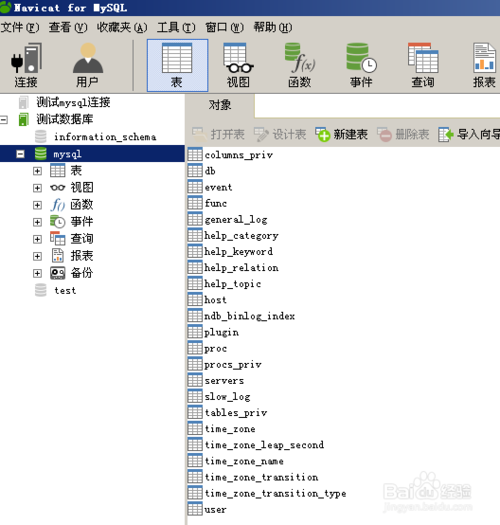
Task: Select information_schema database in tree
Action: click(105, 137)
